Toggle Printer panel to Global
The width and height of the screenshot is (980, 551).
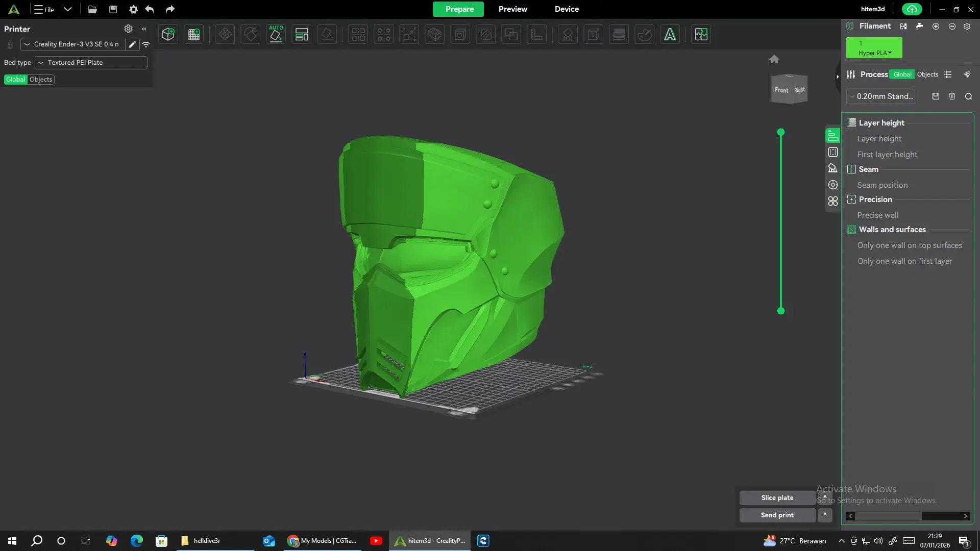[x=15, y=80]
